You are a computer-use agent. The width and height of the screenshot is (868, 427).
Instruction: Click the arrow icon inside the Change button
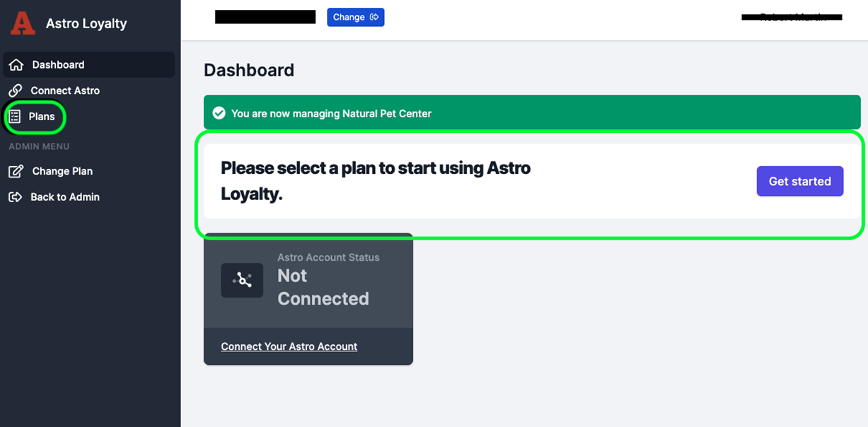(x=374, y=17)
